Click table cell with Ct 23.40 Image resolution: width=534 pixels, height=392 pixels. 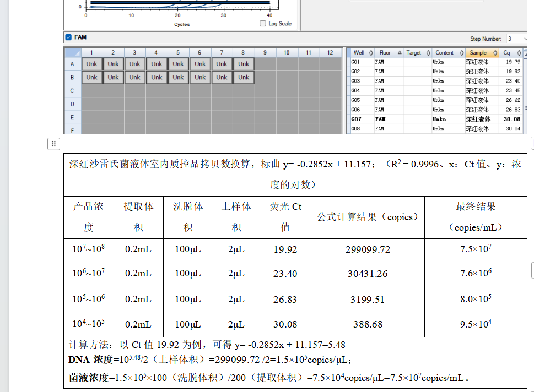pyautogui.click(x=285, y=274)
